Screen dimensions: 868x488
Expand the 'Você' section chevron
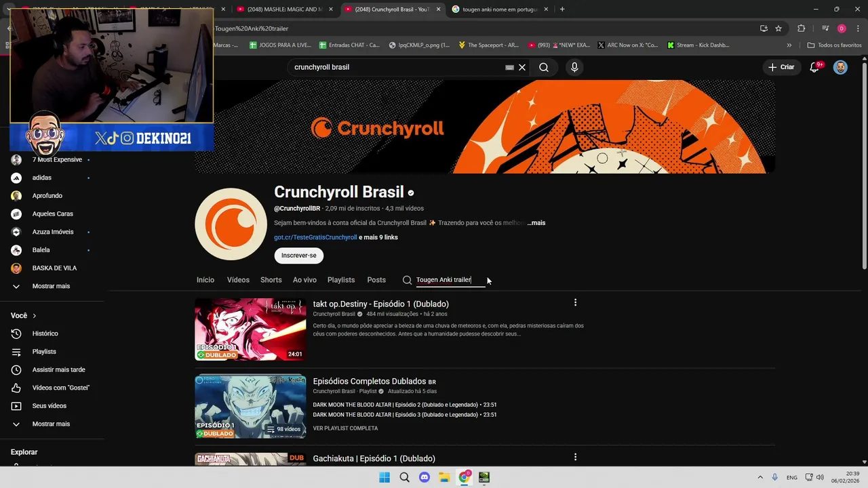(x=34, y=316)
